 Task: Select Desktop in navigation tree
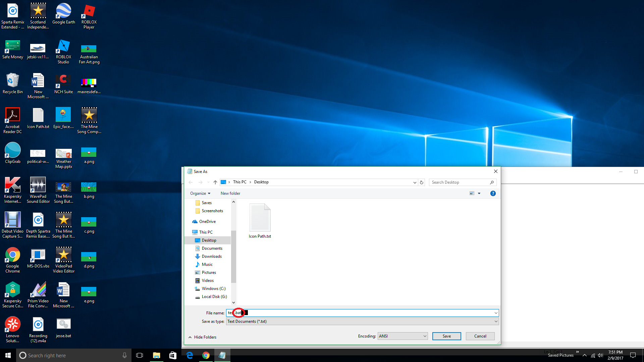pos(209,240)
